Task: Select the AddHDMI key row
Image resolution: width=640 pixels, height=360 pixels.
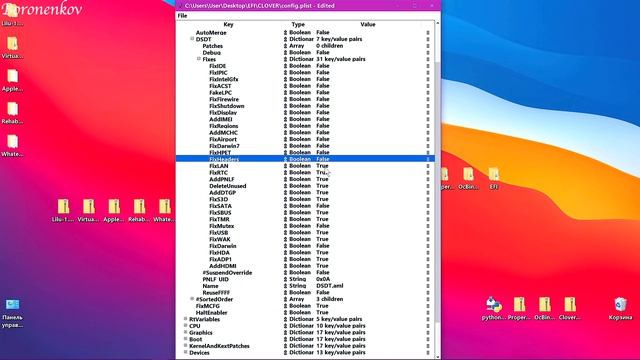Action: click(x=222, y=266)
